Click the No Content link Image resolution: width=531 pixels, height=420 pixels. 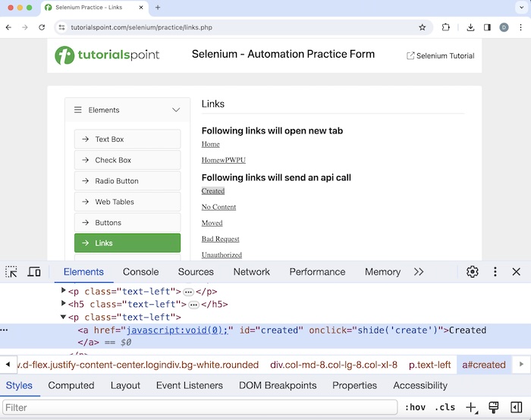pyautogui.click(x=218, y=207)
